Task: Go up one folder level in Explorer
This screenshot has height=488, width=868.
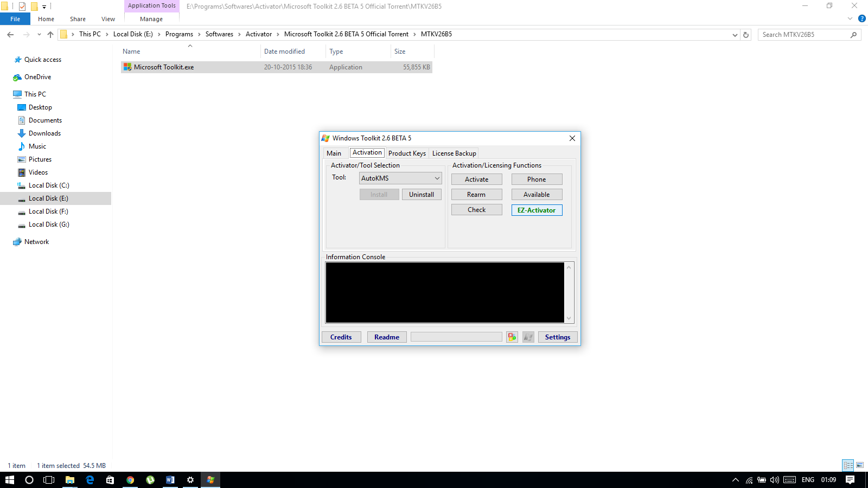Action: pyautogui.click(x=50, y=35)
